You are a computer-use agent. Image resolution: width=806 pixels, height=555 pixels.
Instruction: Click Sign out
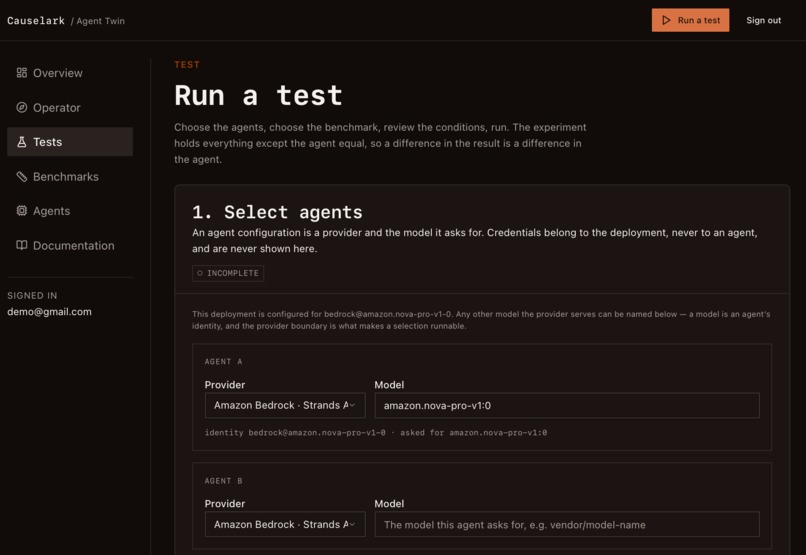point(763,20)
